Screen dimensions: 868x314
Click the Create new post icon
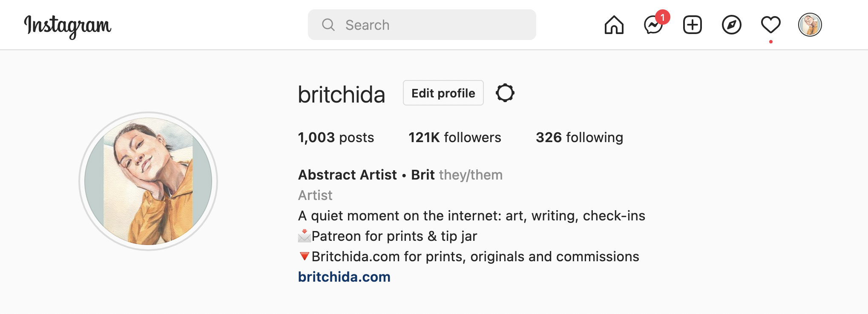pyautogui.click(x=692, y=25)
